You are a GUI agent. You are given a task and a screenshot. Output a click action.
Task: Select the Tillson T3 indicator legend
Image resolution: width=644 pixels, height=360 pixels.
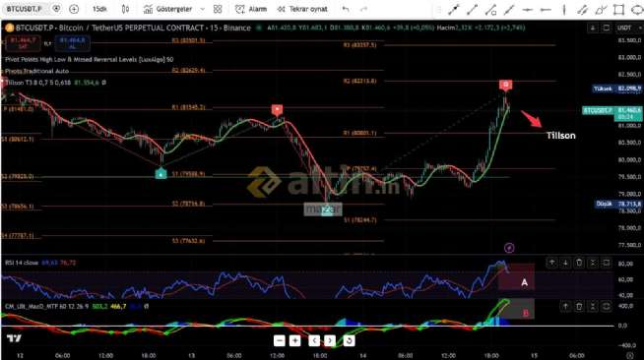pyautogui.click(x=38, y=83)
